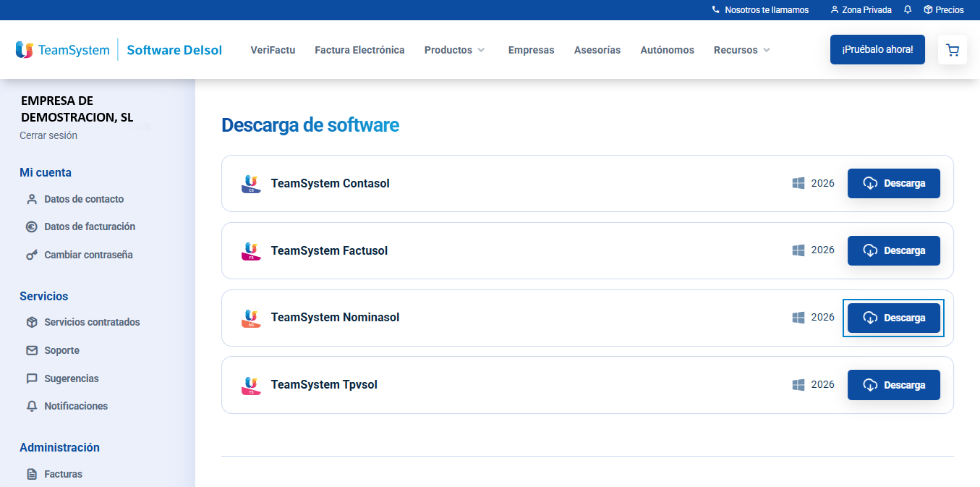Screen dimensions: 980x487
Task: Click TeamSystem Nominasol product name
Action: (335, 318)
